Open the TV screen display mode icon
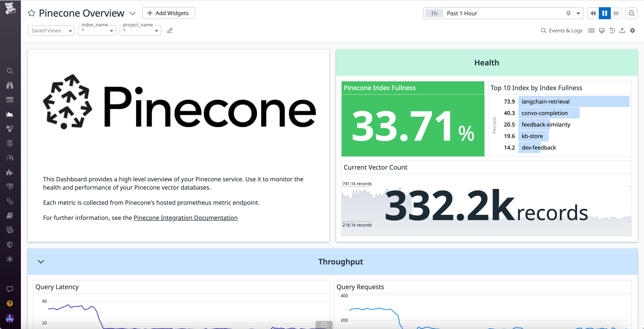This screenshot has width=644, height=329. click(602, 30)
